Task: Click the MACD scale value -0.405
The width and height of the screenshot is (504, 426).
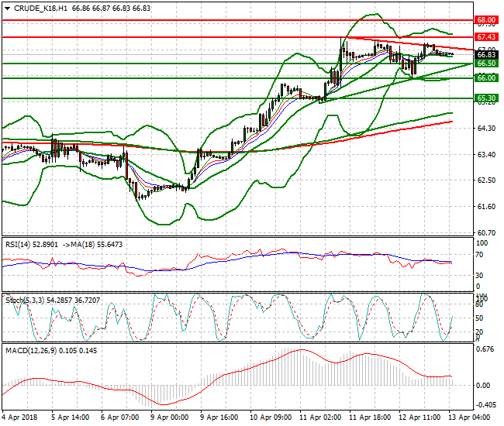Action: point(485,405)
